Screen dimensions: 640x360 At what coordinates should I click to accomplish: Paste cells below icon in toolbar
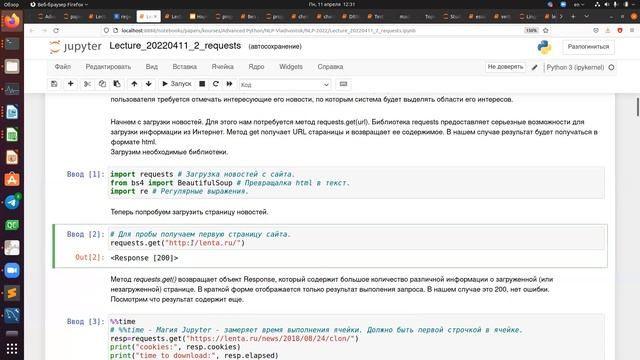tap(117, 84)
